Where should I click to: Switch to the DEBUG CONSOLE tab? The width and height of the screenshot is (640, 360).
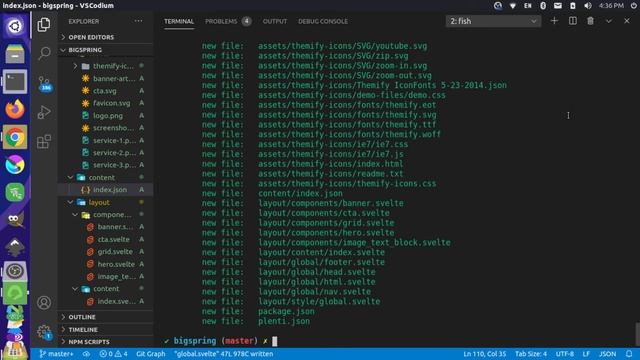click(x=323, y=21)
